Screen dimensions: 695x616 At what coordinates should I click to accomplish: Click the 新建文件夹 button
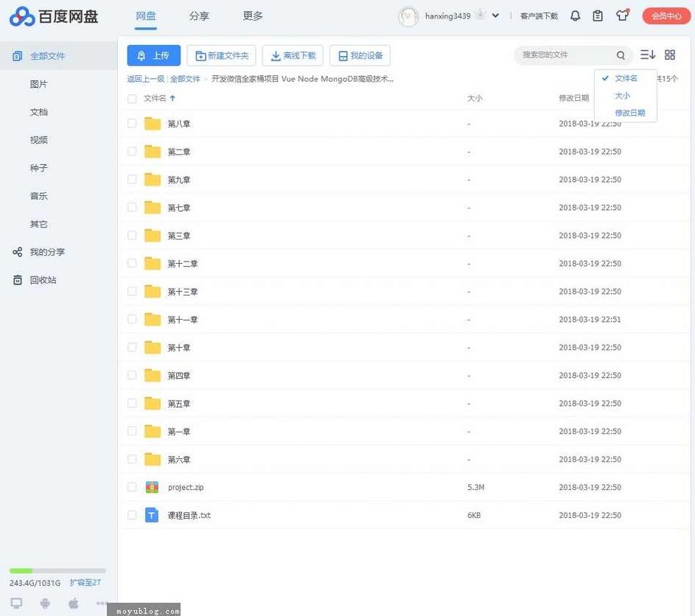tap(222, 55)
